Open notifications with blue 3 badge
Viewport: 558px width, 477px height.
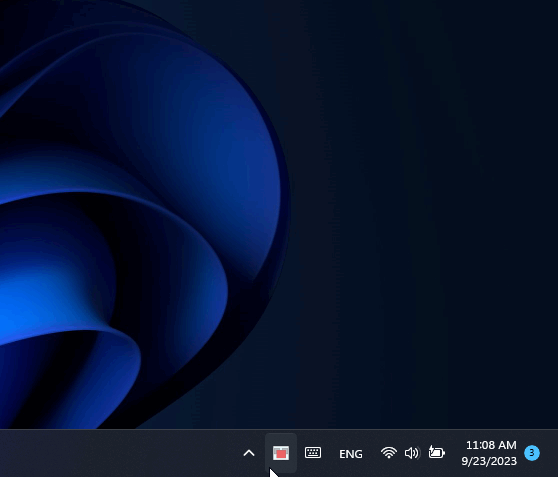[x=532, y=453]
